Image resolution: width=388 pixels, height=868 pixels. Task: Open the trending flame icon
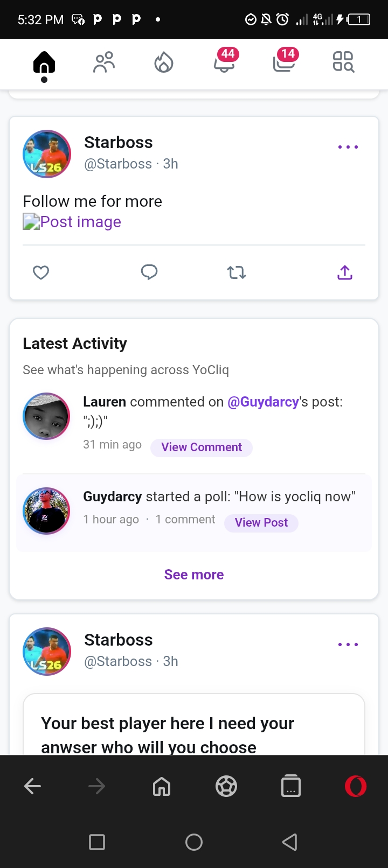point(164,62)
